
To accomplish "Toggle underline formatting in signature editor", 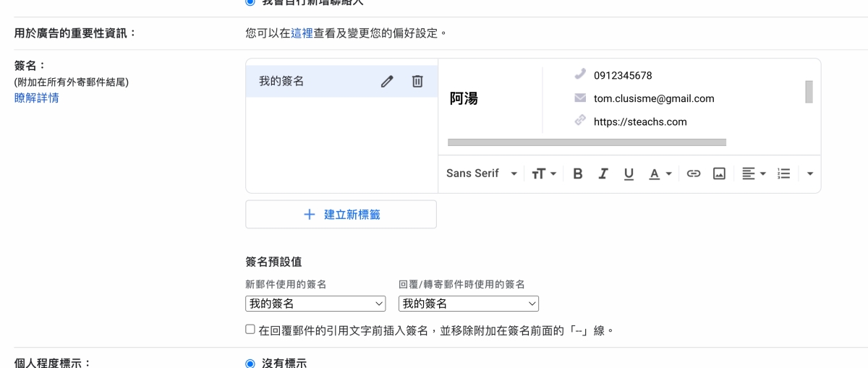I will [x=629, y=174].
